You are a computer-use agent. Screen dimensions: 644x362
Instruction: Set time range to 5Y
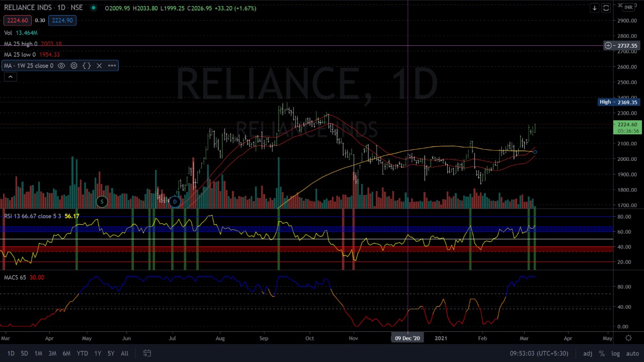(x=111, y=353)
